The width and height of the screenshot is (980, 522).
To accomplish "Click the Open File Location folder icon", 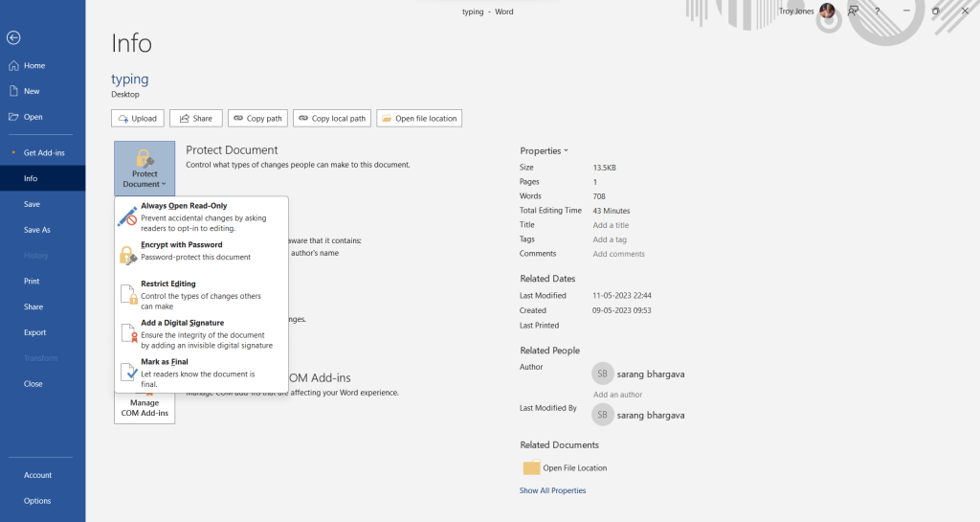I will tap(532, 467).
